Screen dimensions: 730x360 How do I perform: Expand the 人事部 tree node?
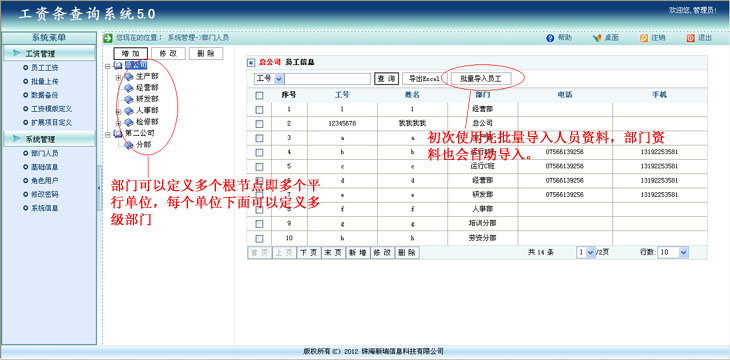[x=118, y=111]
